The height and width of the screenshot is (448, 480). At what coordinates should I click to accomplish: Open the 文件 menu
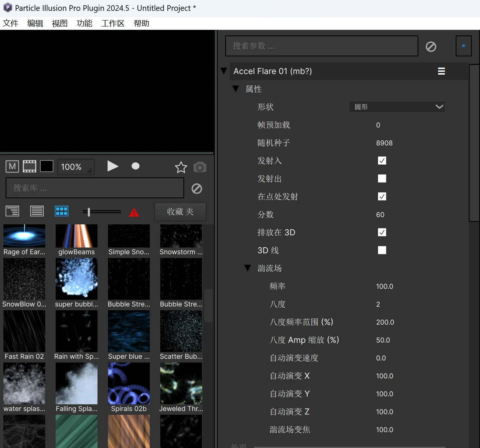click(10, 24)
